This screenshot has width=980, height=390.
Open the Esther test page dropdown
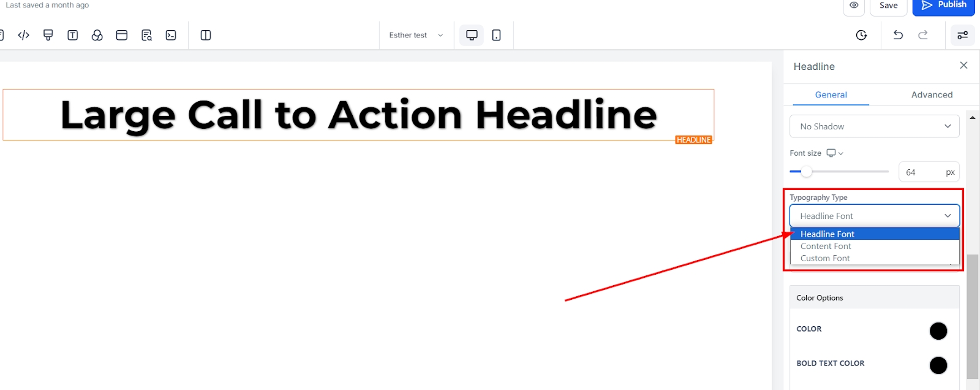[x=416, y=35]
